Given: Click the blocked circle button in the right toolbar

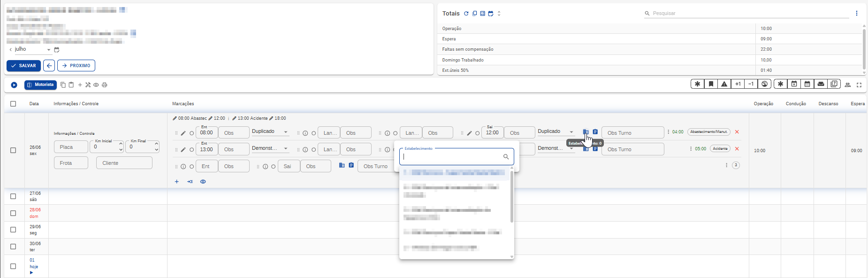Looking at the screenshot, I should (x=765, y=84).
